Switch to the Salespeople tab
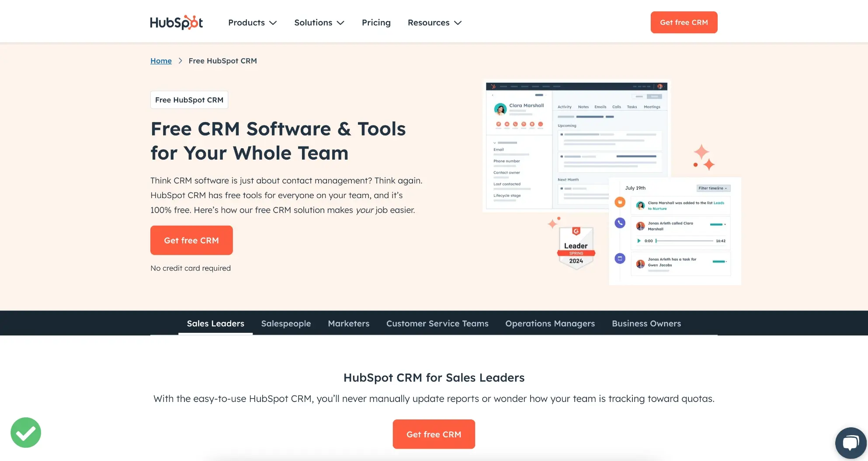 (286, 323)
